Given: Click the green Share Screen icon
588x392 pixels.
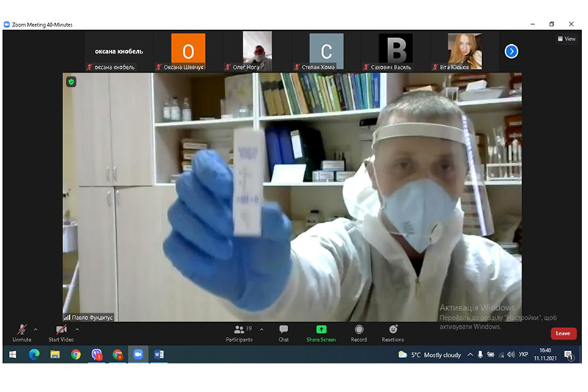Looking at the screenshot, I should (x=321, y=329).
